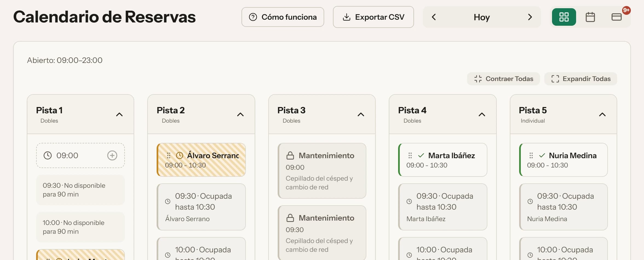Go to previous day arrow
This screenshot has height=260, width=644.
tap(434, 17)
